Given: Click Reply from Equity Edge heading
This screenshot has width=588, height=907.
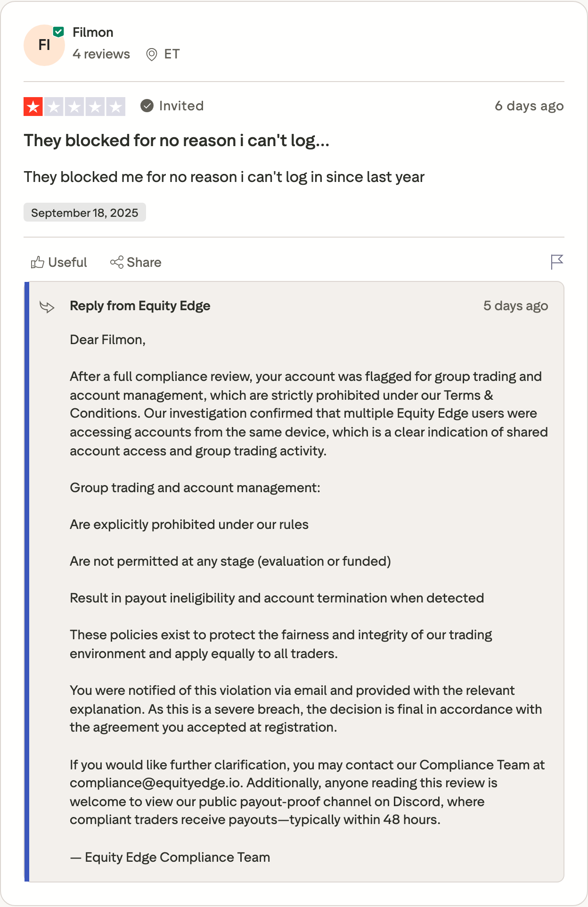Looking at the screenshot, I should coord(140,306).
